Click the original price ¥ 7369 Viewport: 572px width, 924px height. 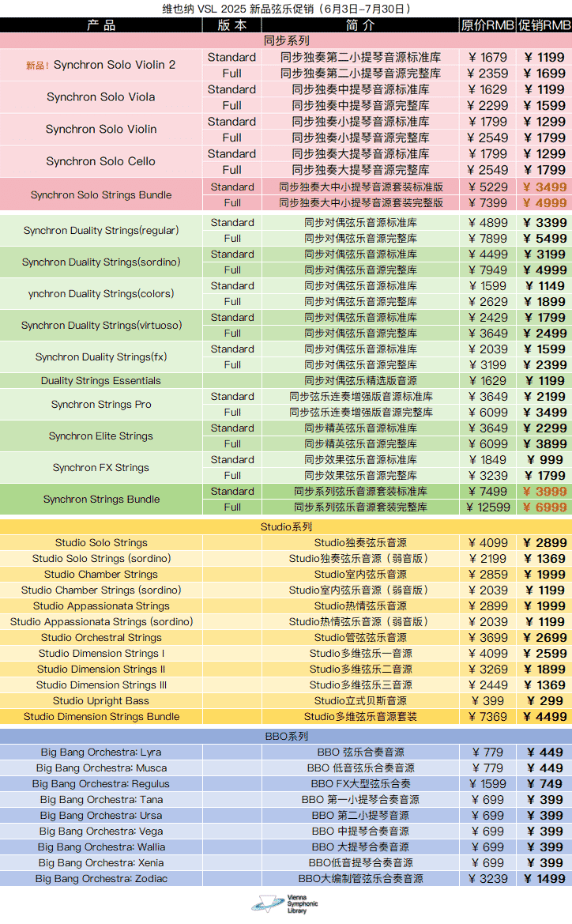point(488,717)
